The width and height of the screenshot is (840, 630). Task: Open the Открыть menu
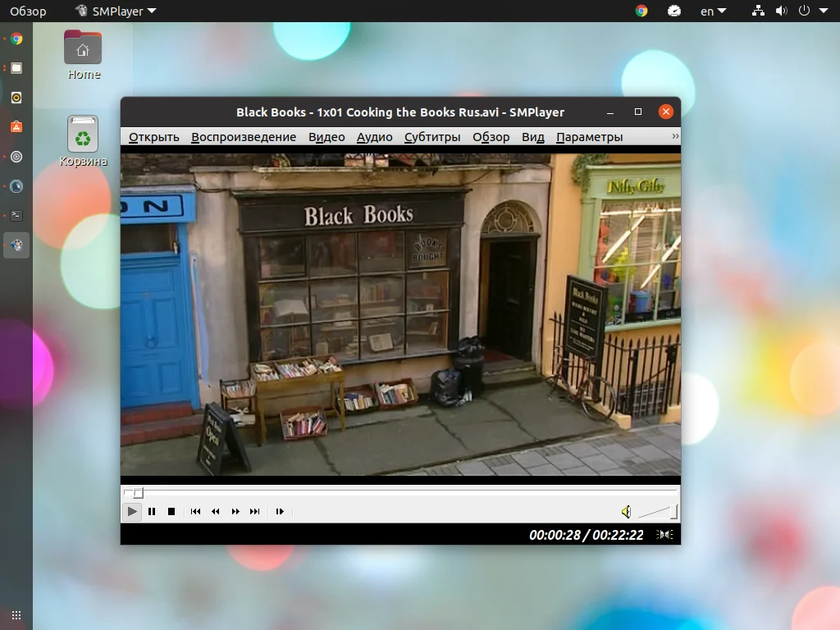(153, 137)
